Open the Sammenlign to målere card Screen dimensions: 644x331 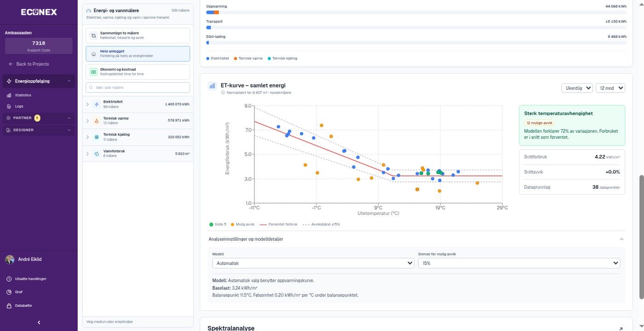[138, 35]
